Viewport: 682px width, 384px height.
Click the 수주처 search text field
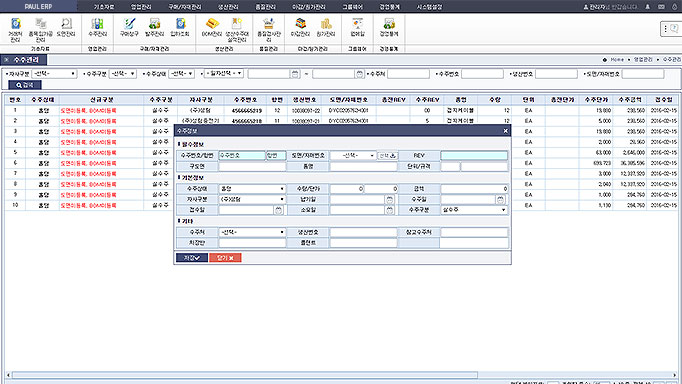pos(408,74)
